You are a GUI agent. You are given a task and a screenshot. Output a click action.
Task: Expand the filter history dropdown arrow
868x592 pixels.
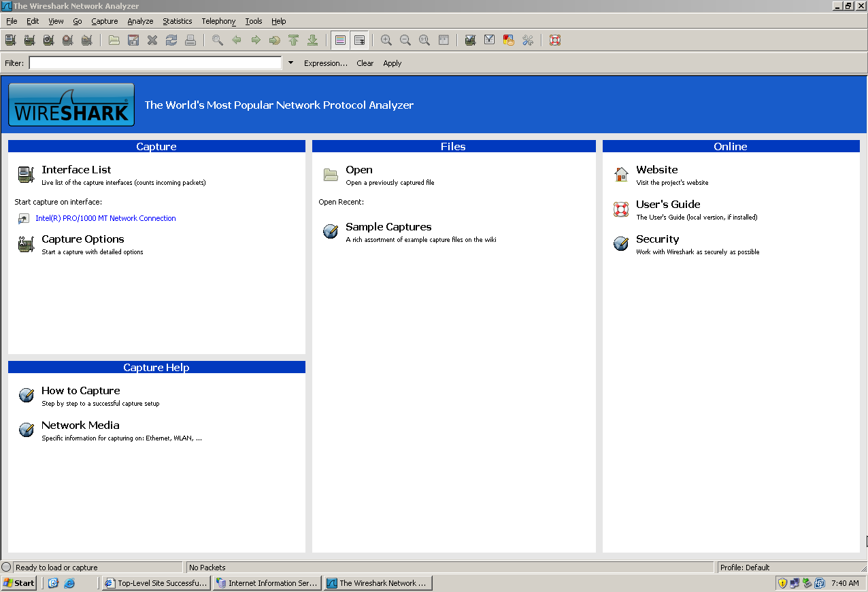click(x=290, y=63)
